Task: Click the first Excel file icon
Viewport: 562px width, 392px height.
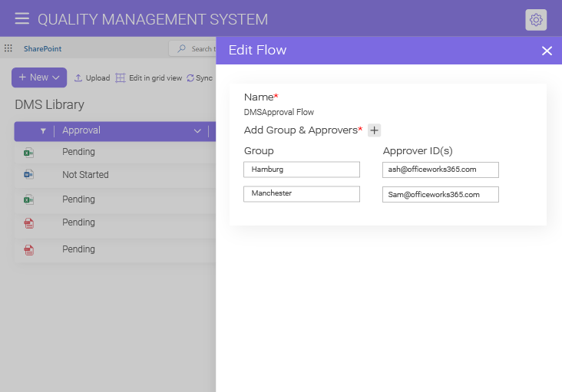Action: pos(28,153)
